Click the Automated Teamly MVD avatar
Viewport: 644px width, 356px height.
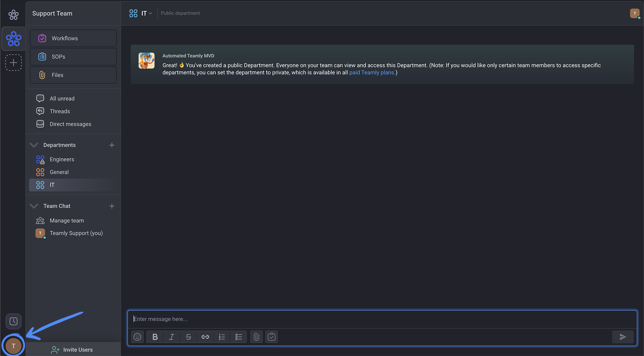pyautogui.click(x=146, y=61)
